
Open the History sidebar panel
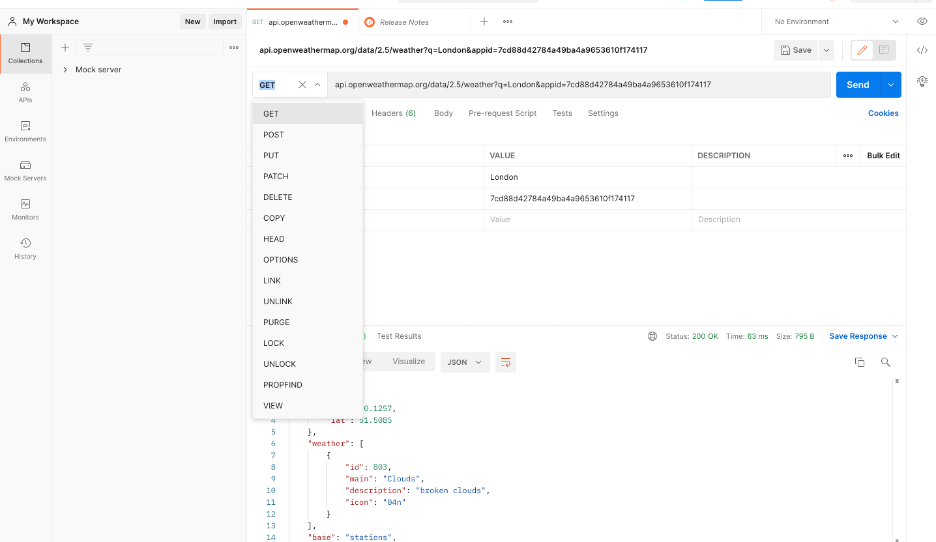(25, 249)
